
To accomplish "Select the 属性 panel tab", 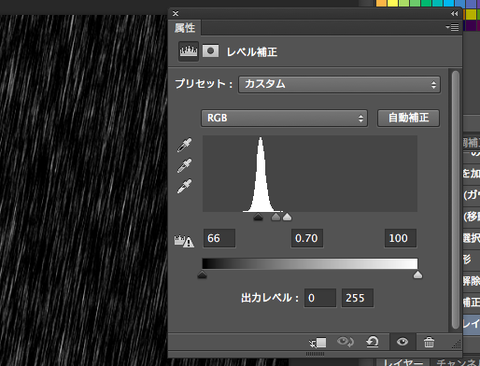I will pyautogui.click(x=185, y=28).
